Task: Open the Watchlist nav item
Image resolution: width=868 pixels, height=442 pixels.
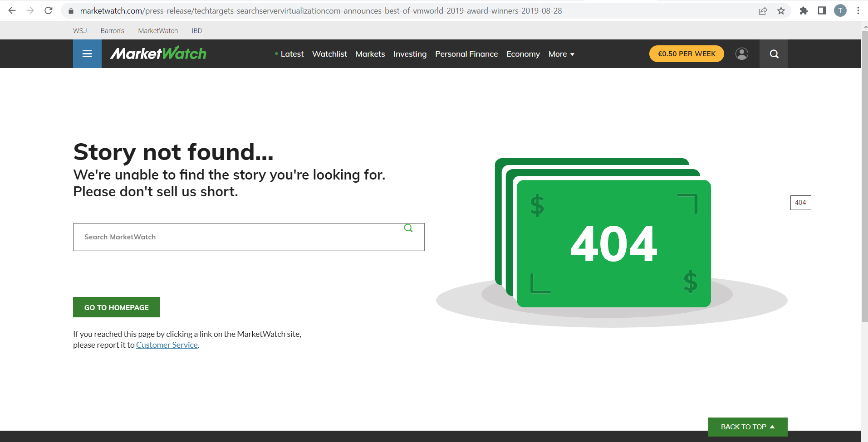Action: pos(329,54)
